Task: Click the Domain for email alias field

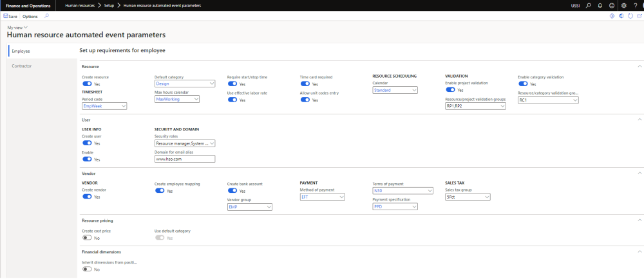Action: [x=185, y=159]
